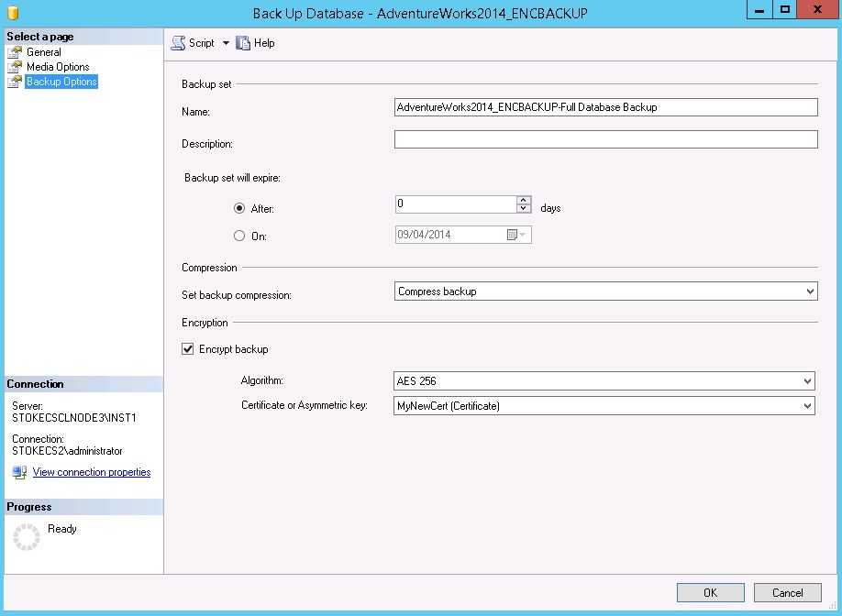842x616 pixels.
Task: Click STOKECS2\administrator connection text
Action: 67,451
